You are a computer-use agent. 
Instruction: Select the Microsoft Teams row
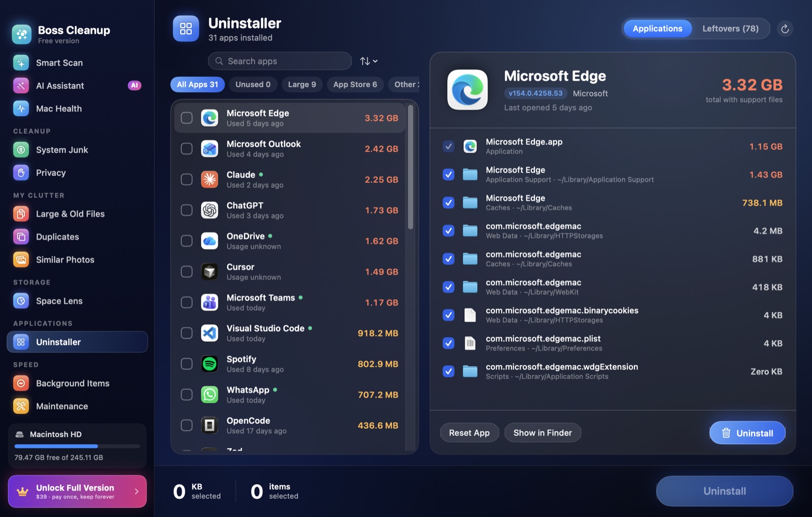[x=290, y=302]
